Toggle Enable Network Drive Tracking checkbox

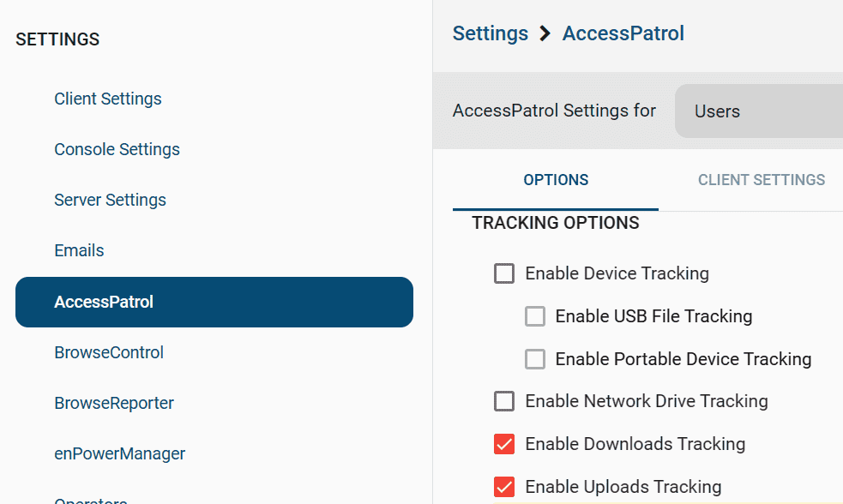point(504,401)
